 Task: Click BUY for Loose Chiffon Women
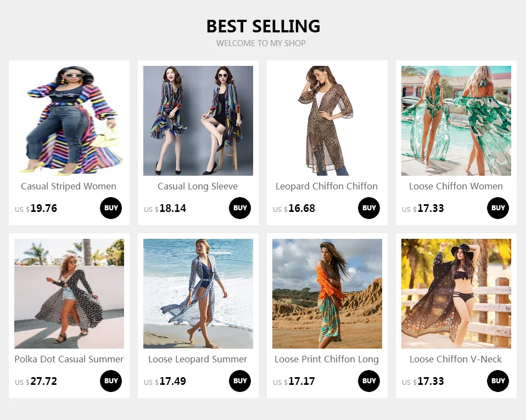[498, 208]
